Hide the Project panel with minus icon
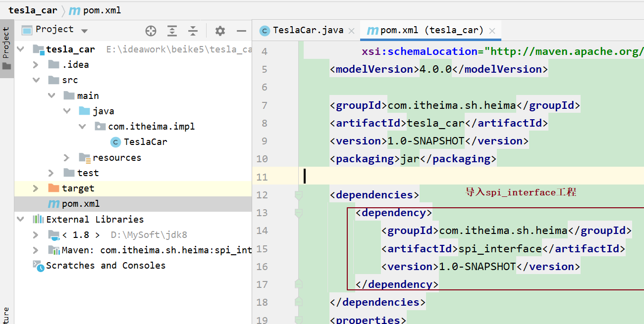Screen dimensions: 644x324 tap(241, 31)
